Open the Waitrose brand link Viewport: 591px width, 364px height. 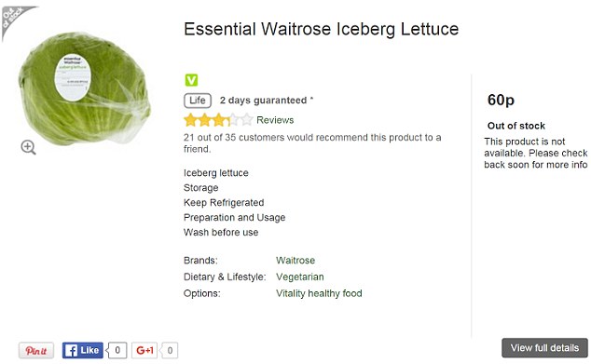pos(295,260)
